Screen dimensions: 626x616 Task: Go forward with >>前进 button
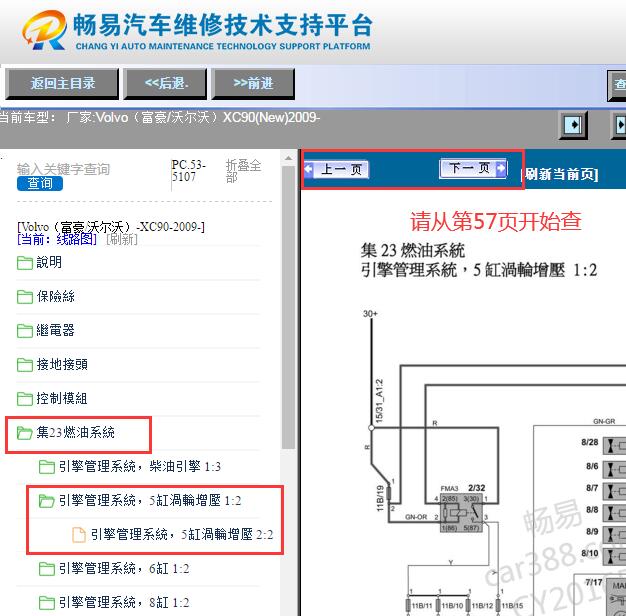point(253,83)
